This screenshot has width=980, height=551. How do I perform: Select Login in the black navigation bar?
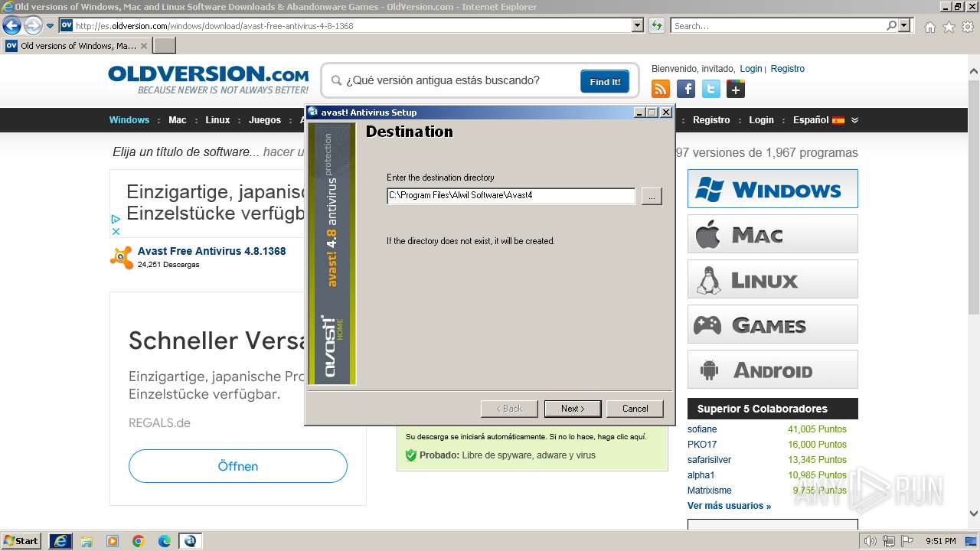[761, 120]
